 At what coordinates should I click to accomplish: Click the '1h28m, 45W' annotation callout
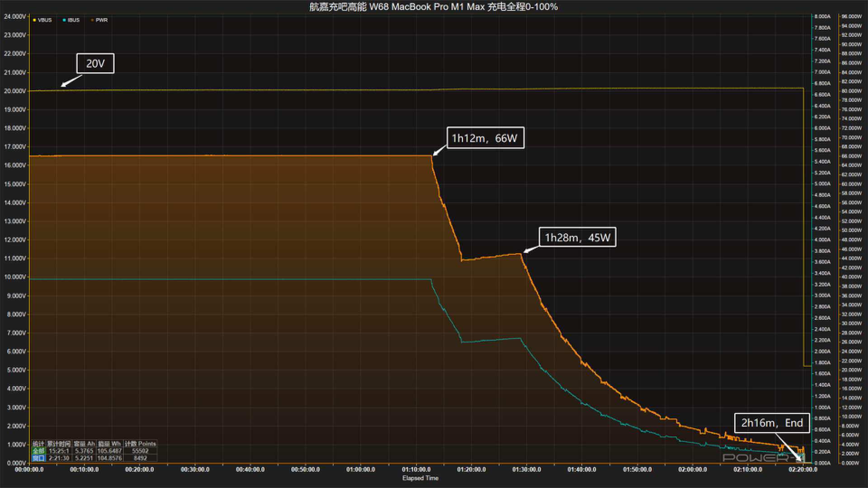pos(577,237)
